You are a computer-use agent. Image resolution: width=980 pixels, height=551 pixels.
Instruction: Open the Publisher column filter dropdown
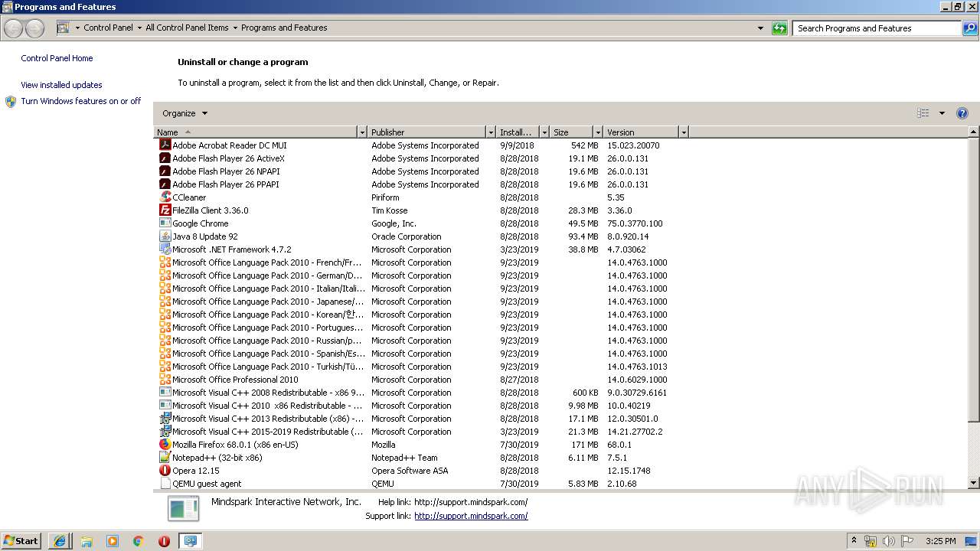point(491,132)
